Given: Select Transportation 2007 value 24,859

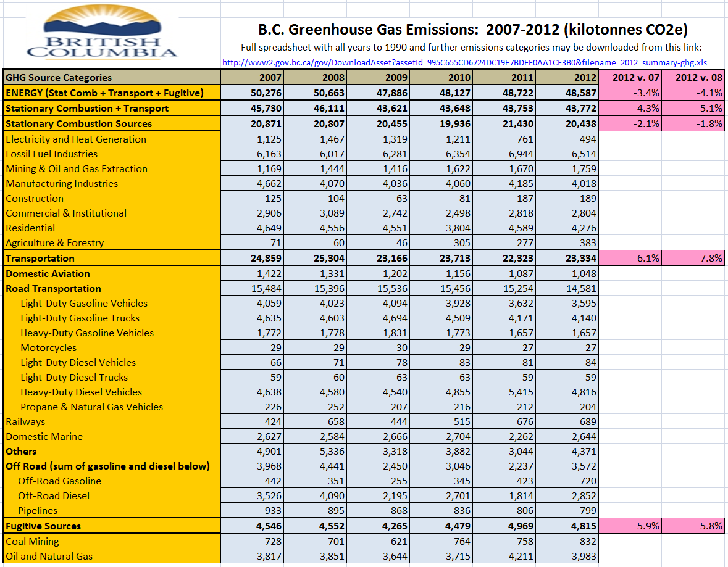Looking at the screenshot, I should click(x=252, y=258).
